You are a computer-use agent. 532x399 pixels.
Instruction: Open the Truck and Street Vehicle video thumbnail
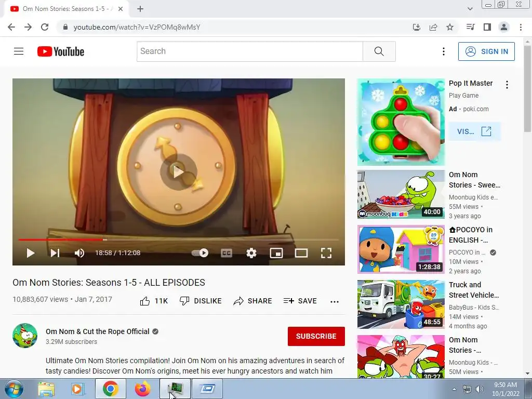coord(401,304)
